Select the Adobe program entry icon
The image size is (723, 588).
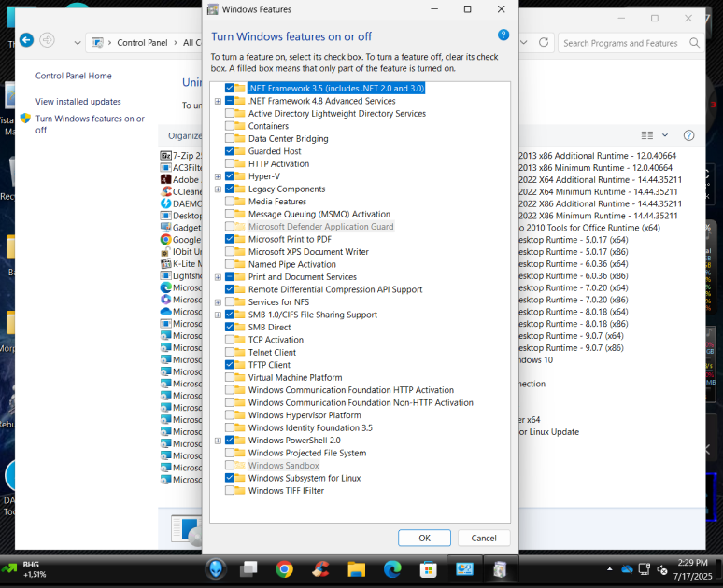(x=165, y=180)
